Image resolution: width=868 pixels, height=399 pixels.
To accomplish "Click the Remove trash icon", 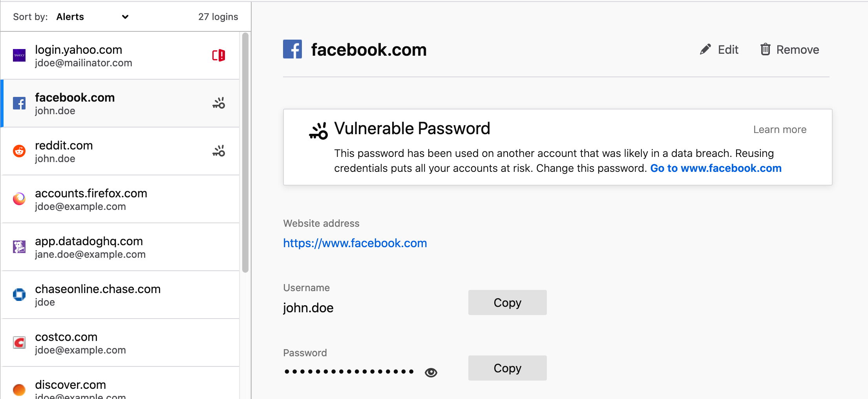I will (x=765, y=49).
